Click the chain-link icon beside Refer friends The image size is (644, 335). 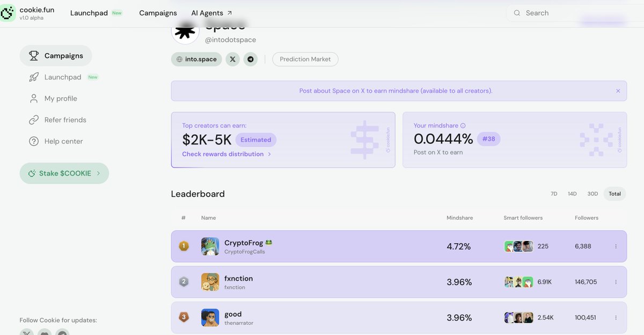[x=34, y=120]
